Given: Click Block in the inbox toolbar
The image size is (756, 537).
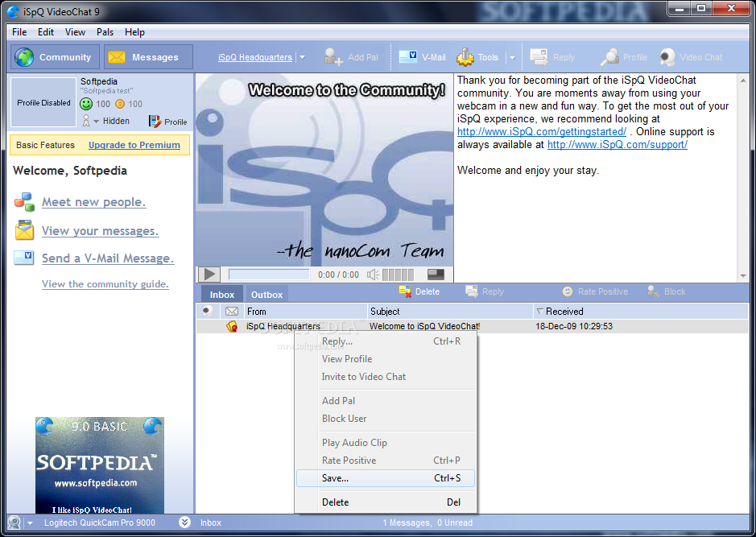Looking at the screenshot, I should pyautogui.click(x=667, y=291).
